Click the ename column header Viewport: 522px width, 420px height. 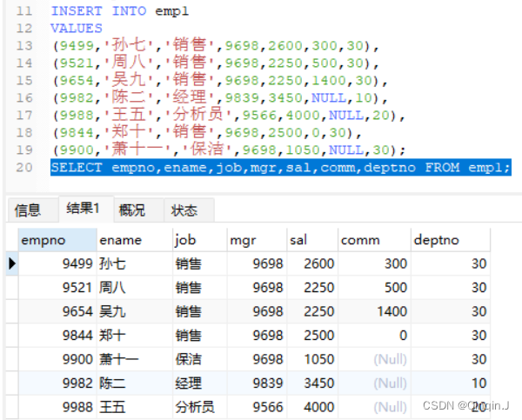pos(135,240)
